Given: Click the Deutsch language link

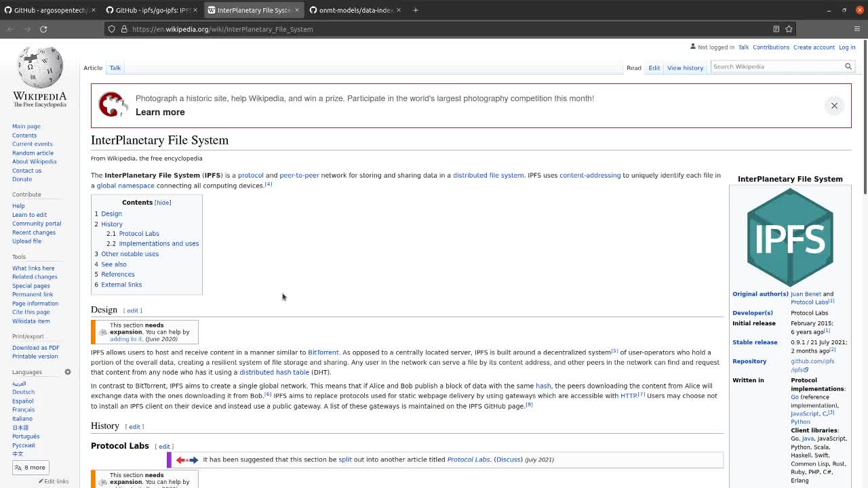Looking at the screenshot, I should click(23, 392).
